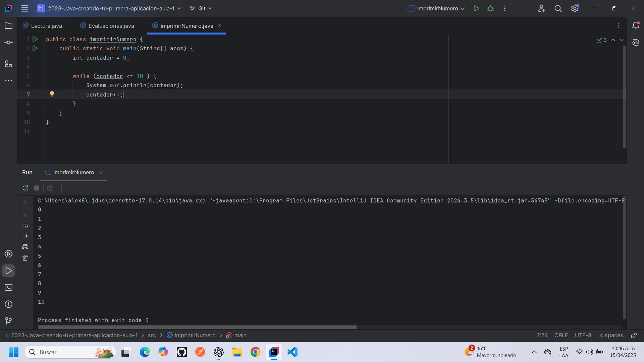Toggle Run tool window sidebar button
This screenshot has width=644, height=362.
(8, 271)
